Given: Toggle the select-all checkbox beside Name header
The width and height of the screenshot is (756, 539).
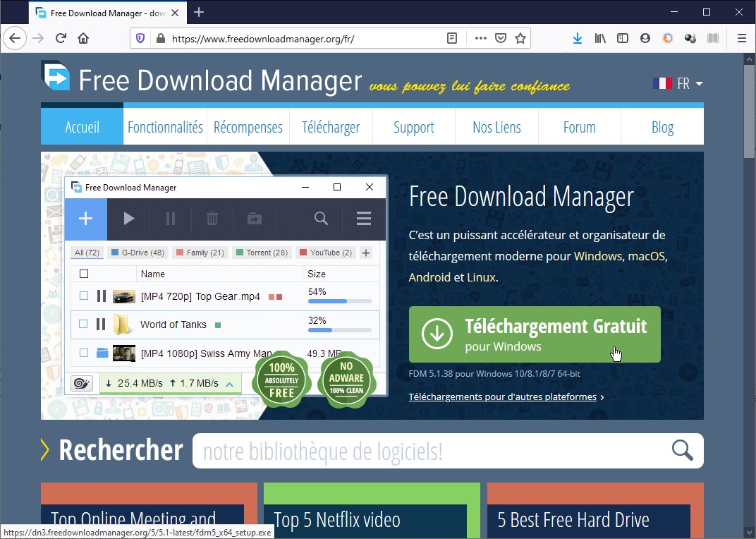Looking at the screenshot, I should point(84,274).
